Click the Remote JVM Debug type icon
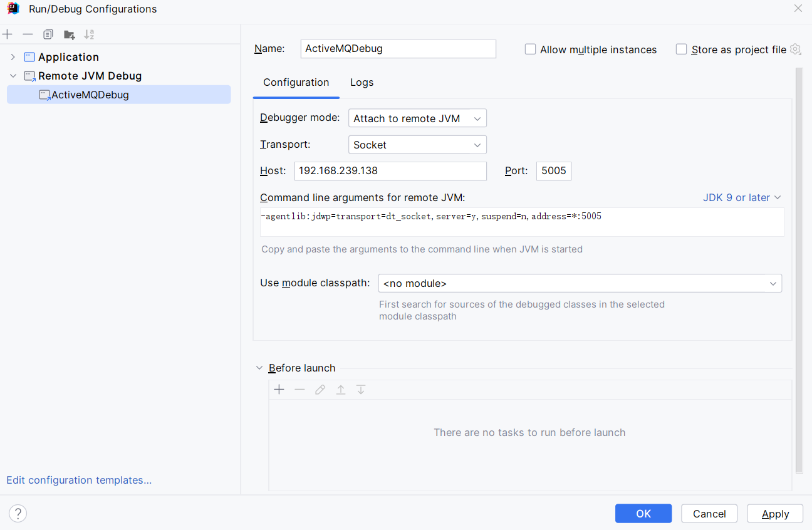812x530 pixels. point(29,76)
